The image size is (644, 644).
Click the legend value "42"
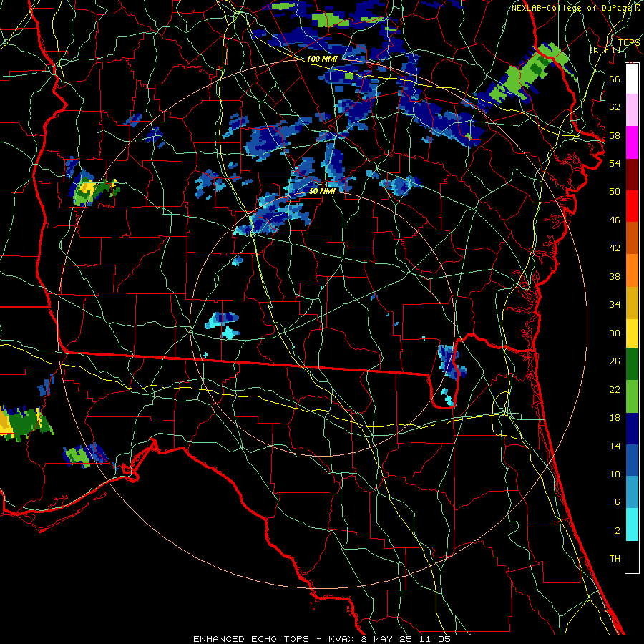click(615, 248)
